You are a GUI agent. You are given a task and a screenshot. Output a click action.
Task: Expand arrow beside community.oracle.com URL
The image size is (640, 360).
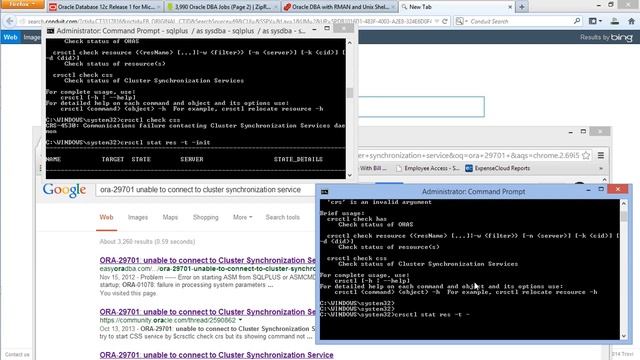pyautogui.click(x=240, y=320)
